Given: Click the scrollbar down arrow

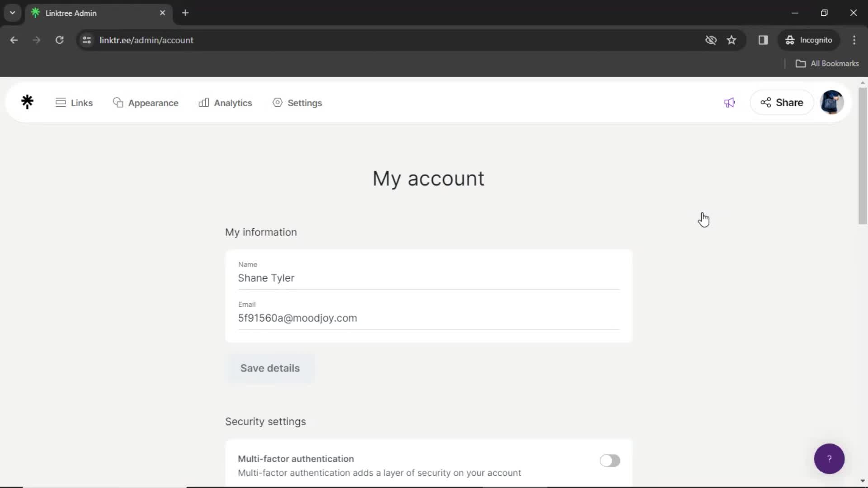Looking at the screenshot, I should pyautogui.click(x=863, y=481).
